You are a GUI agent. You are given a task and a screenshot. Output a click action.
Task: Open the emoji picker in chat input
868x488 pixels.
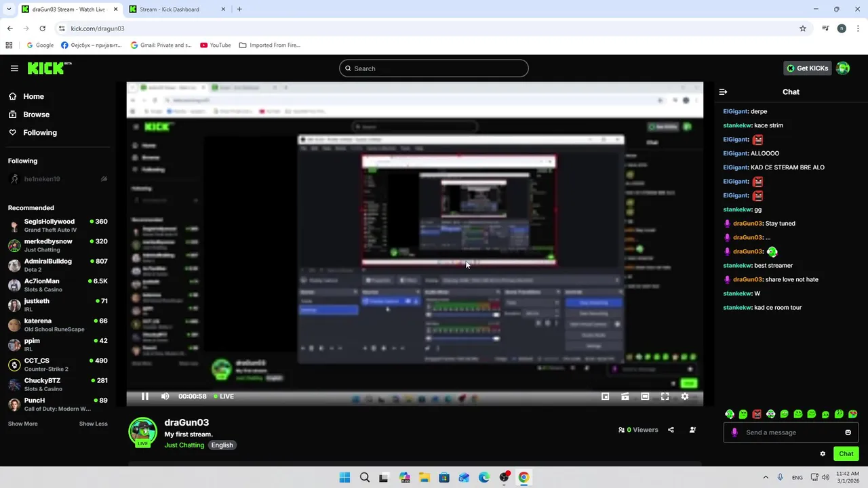[848, 432]
